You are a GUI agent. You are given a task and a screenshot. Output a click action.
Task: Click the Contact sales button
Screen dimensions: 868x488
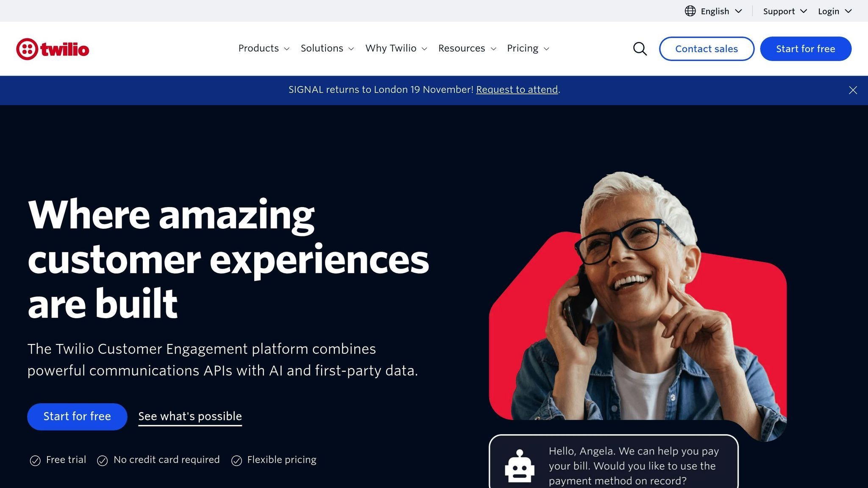[706, 48]
